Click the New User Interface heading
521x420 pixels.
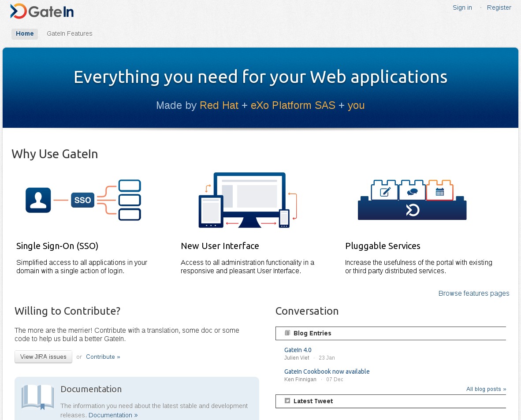point(220,246)
